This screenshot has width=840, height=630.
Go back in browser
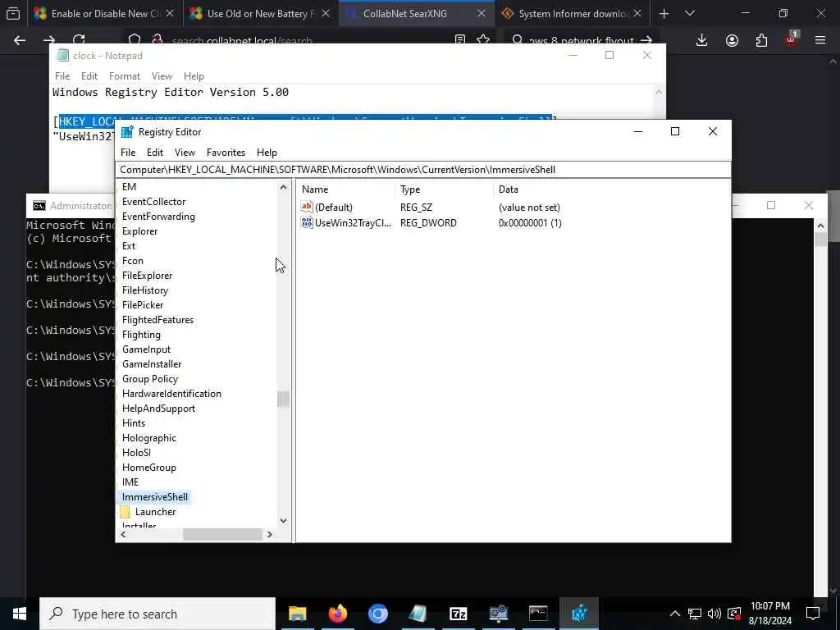[x=20, y=40]
